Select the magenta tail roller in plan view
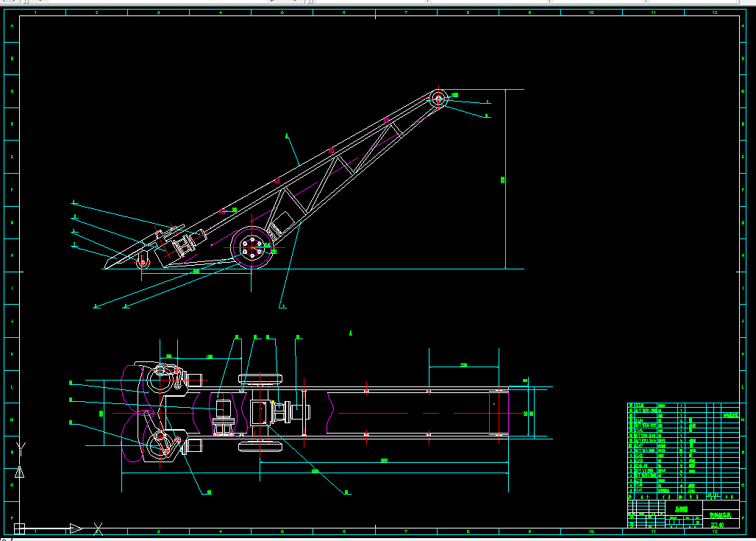This screenshot has width=756, height=541. (499, 413)
